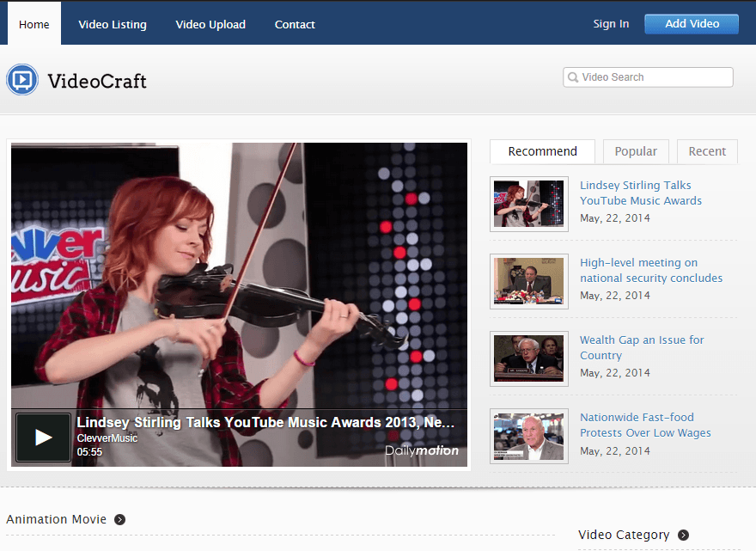Click the Lindsey Stirling violin thumbnail in sidebar

tap(529, 204)
